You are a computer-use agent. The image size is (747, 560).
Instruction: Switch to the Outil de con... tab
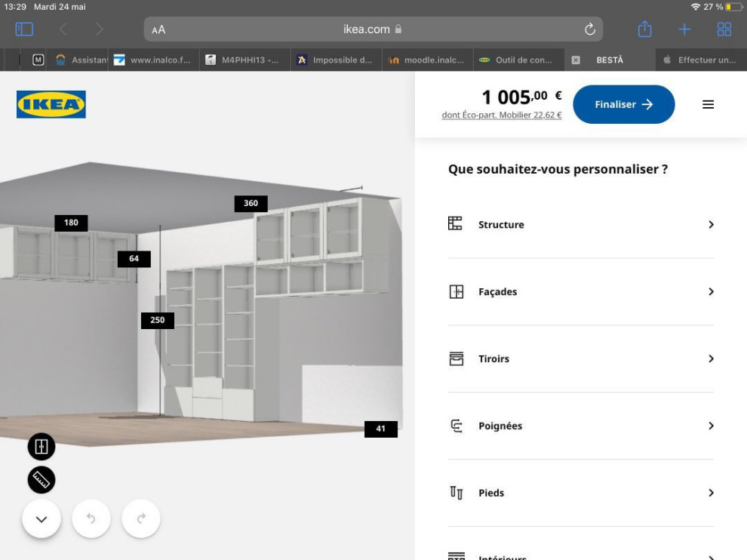point(519,60)
